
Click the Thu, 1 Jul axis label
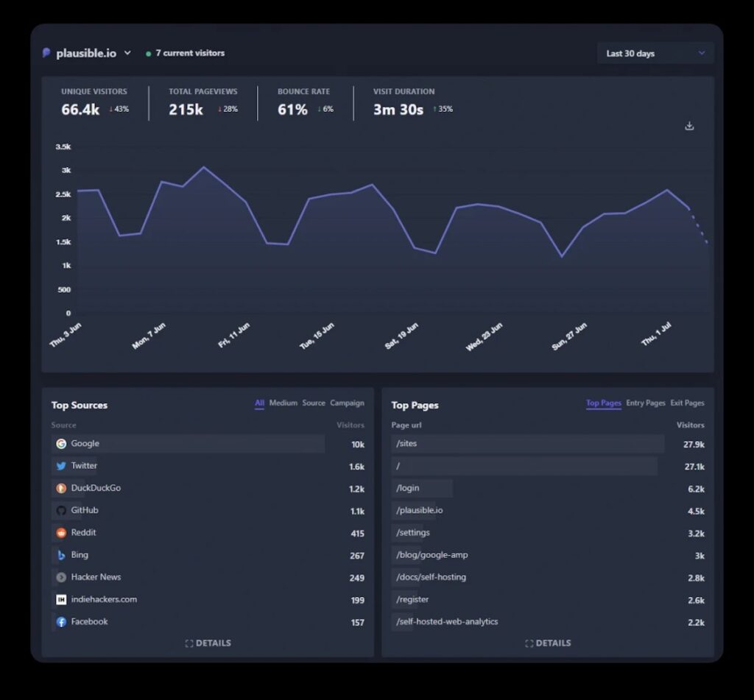click(656, 333)
